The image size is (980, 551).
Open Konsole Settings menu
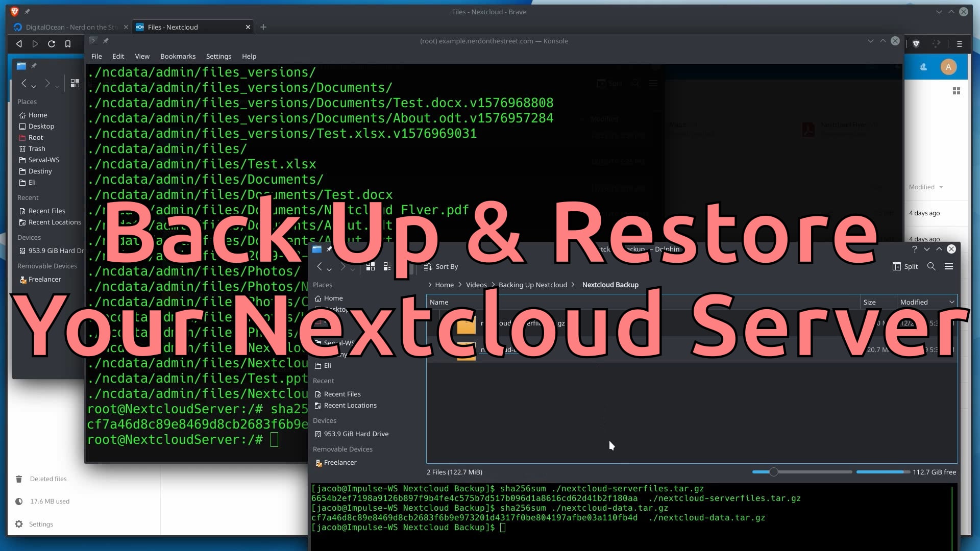(x=218, y=56)
